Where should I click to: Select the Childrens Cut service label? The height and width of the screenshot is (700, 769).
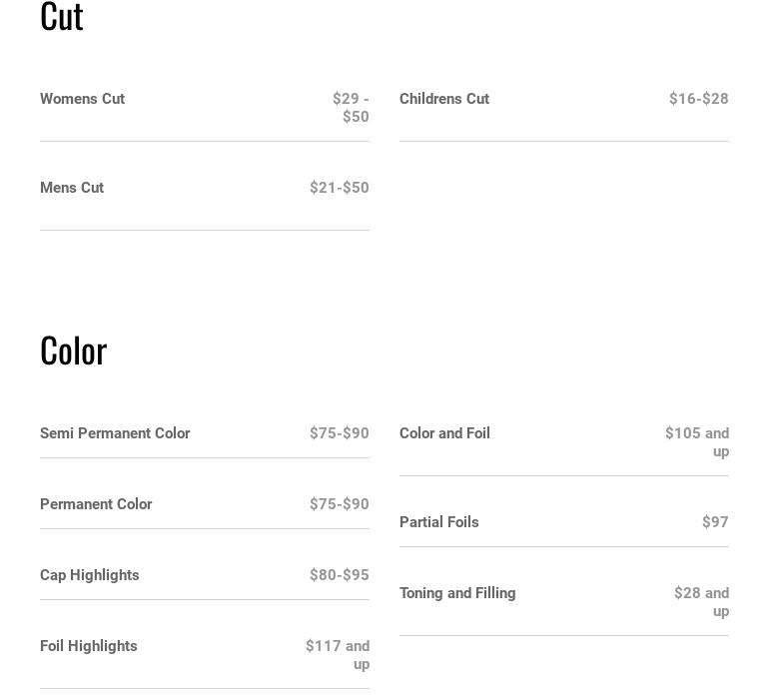click(444, 99)
